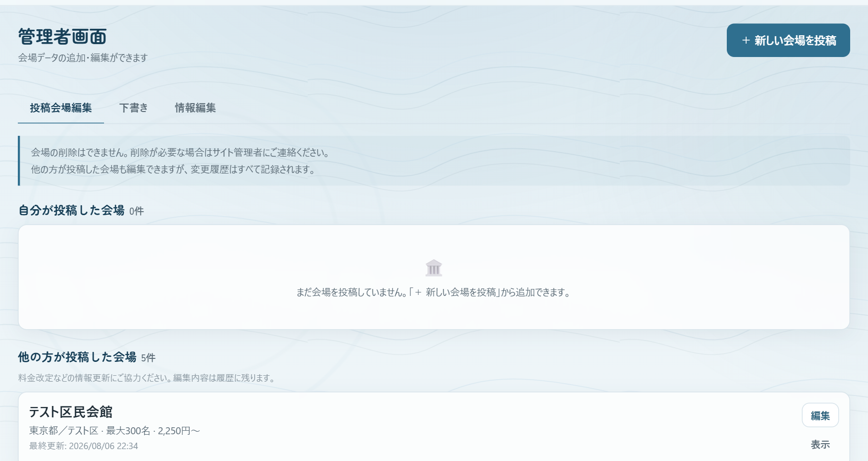
Task: Click '他の方が投稿した会場も編集できますが' notice line
Action: 173,170
